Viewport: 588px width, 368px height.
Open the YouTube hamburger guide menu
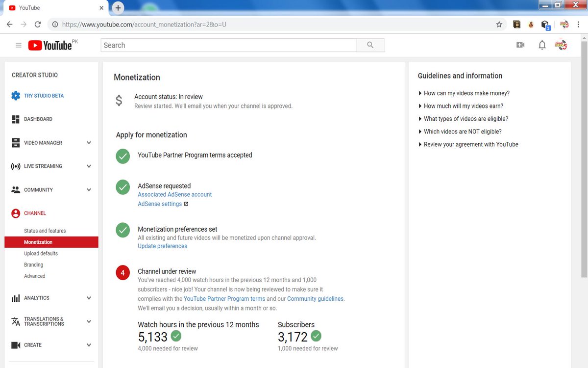(19, 45)
